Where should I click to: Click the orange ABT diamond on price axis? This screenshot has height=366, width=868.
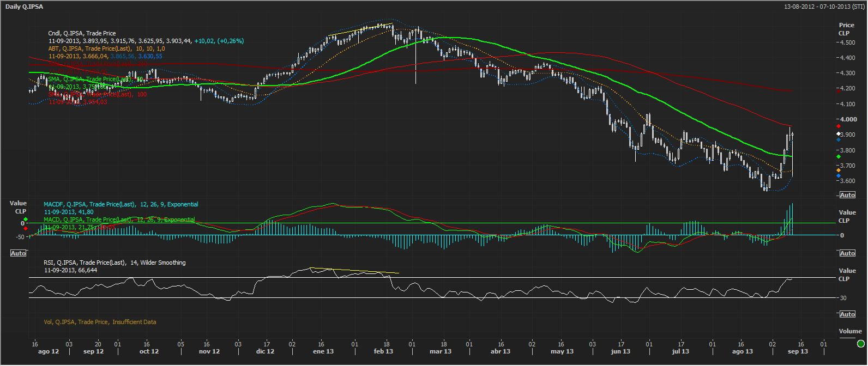coord(839,170)
